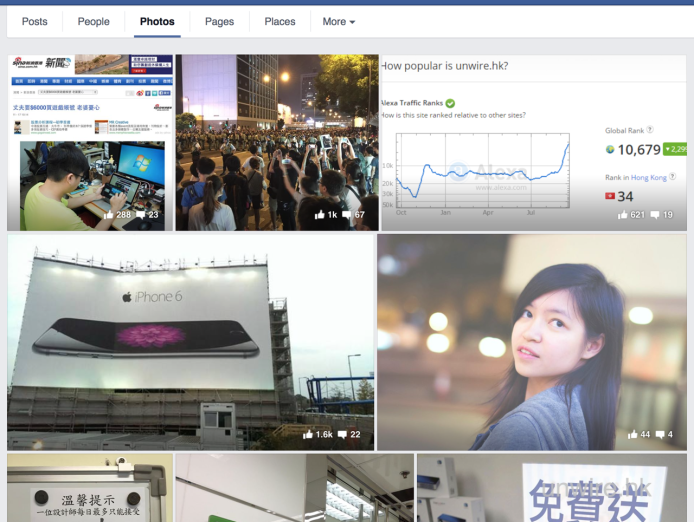Open the iPhone 6 billboard photo
The width and height of the screenshot is (694, 522).
[191, 342]
